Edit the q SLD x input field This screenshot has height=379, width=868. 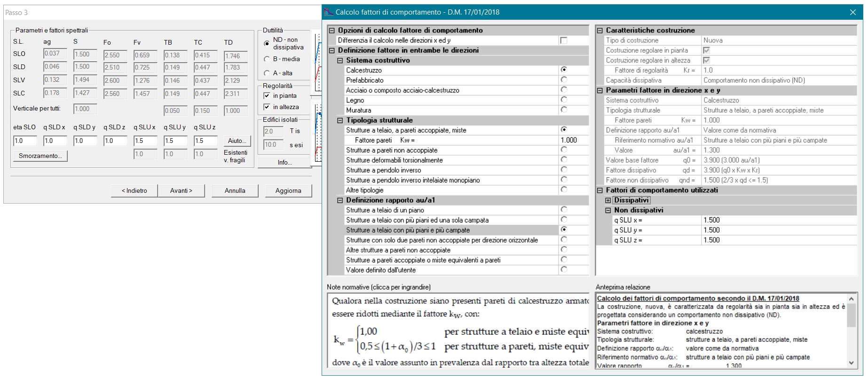point(55,141)
